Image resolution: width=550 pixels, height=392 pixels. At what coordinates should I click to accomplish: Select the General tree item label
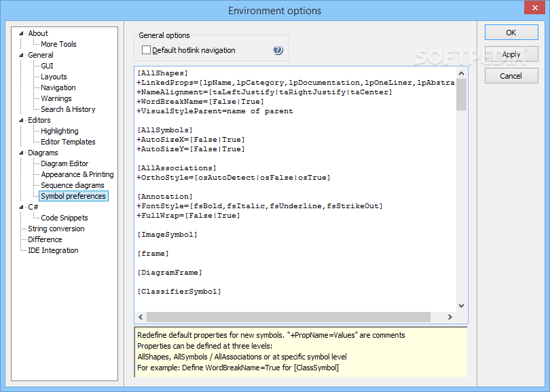click(41, 55)
